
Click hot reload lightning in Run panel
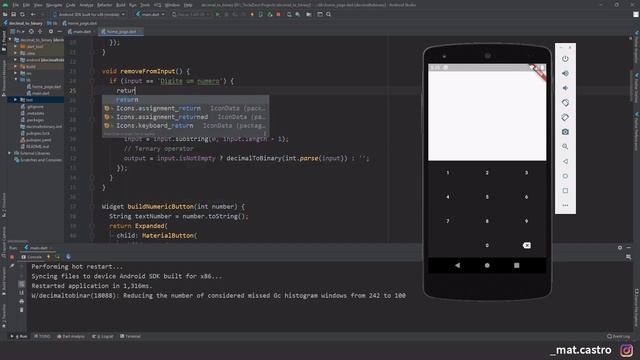(49, 257)
